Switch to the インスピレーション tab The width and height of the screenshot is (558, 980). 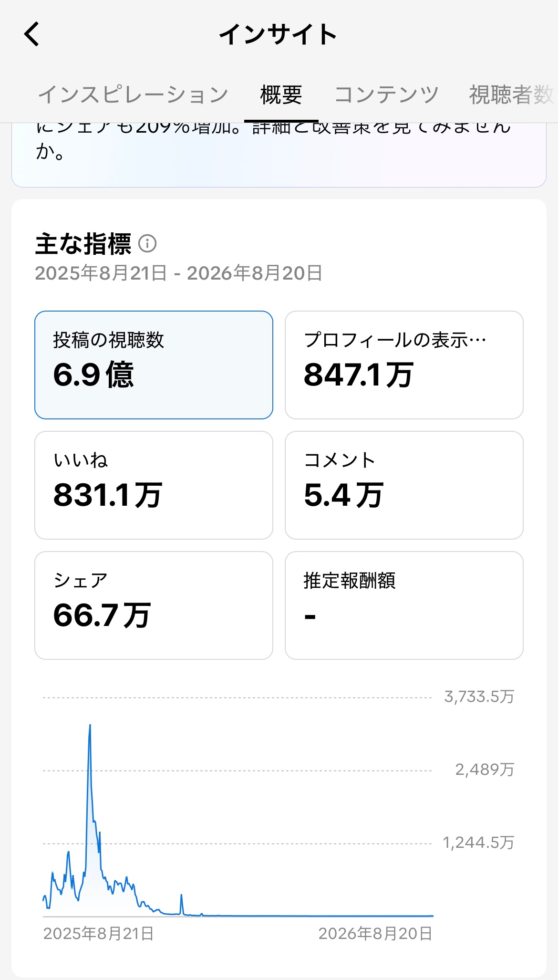(133, 94)
